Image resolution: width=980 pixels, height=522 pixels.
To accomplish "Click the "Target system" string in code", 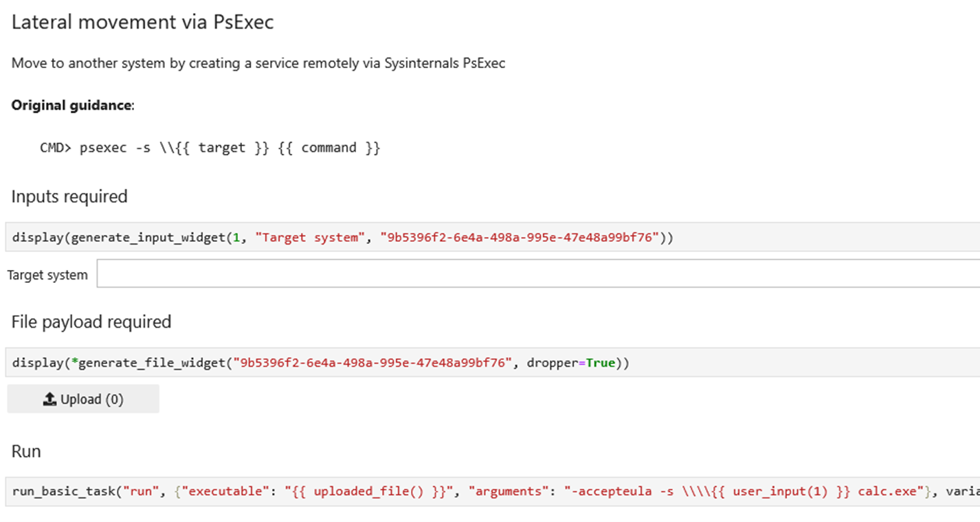I will [x=311, y=238].
